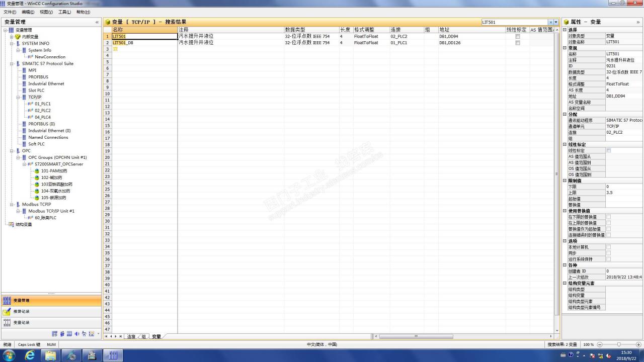Switch to the 连接 tab

pyautogui.click(x=131, y=336)
